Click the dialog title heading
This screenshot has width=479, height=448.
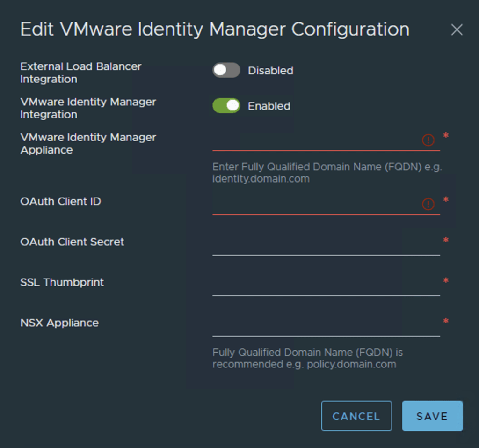[215, 29]
